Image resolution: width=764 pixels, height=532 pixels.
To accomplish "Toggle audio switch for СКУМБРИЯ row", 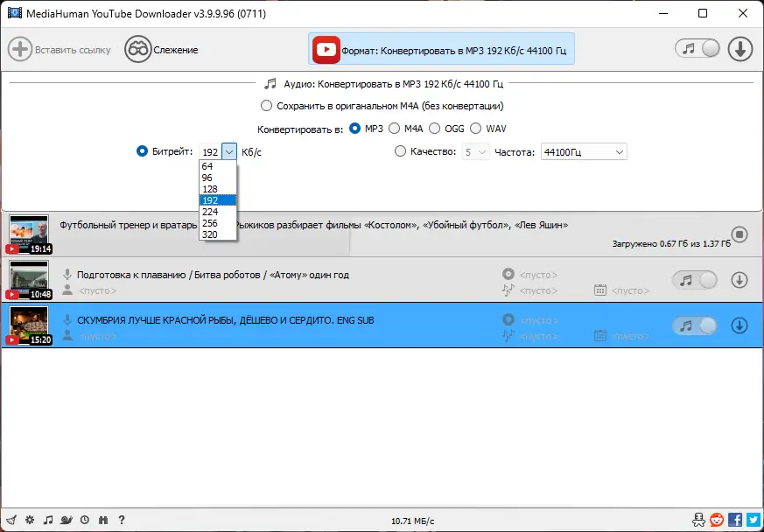I will pos(695,325).
